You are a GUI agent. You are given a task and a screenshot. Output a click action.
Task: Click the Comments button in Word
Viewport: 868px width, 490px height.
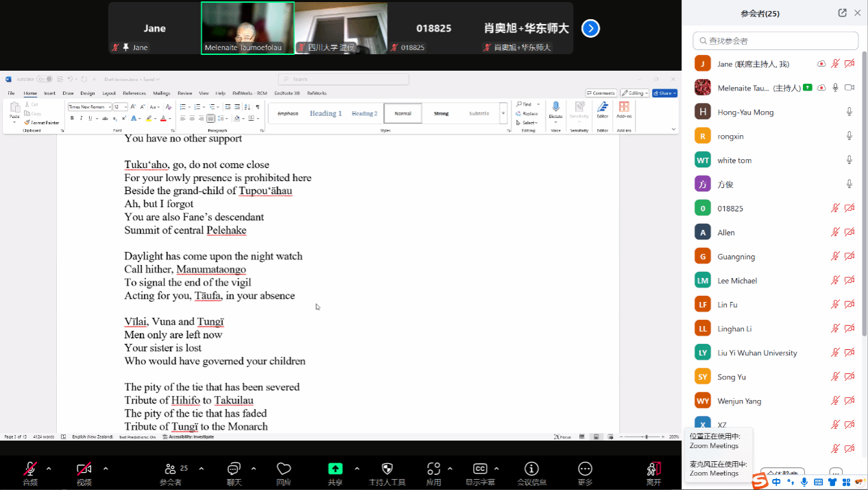tap(601, 93)
